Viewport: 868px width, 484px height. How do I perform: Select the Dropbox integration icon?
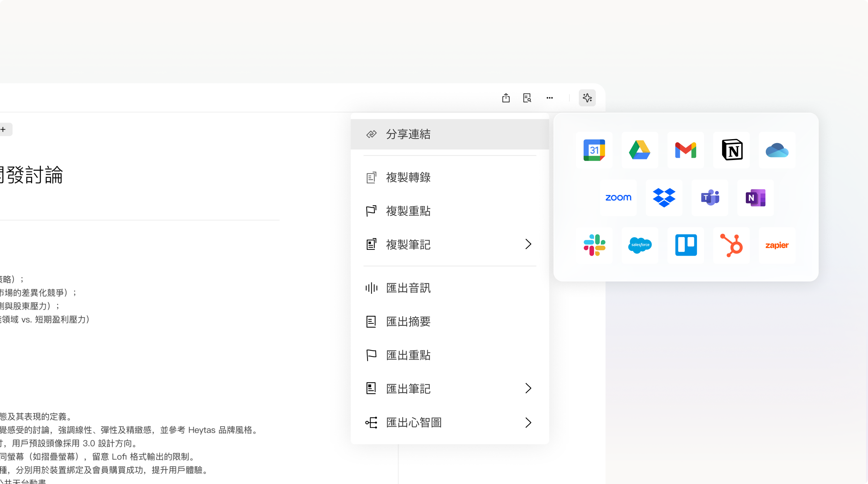[664, 198]
